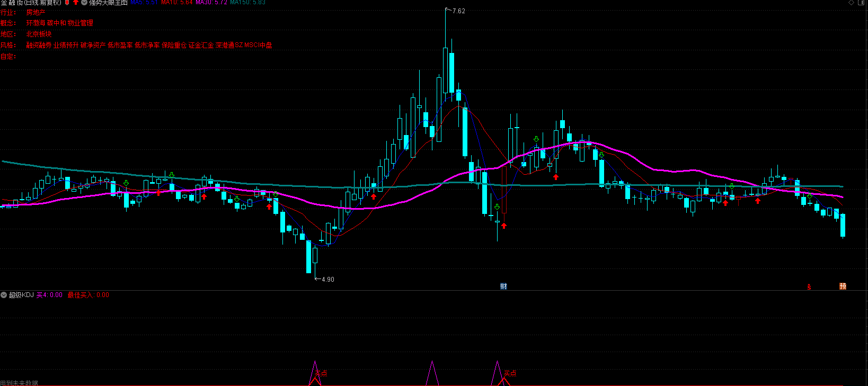Open the 业绩预升 style tag
The image size is (868, 386).
point(66,46)
